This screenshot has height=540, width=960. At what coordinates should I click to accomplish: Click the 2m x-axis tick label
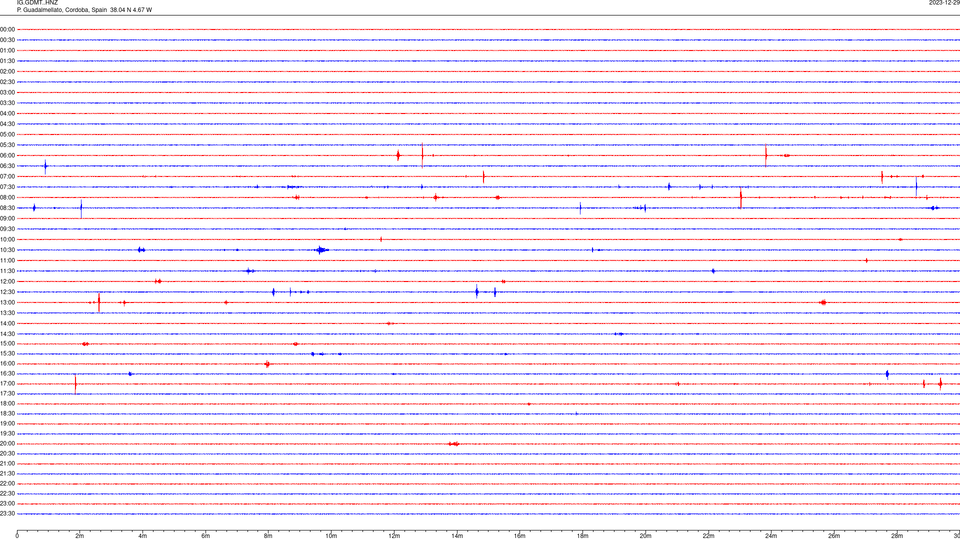[80, 536]
